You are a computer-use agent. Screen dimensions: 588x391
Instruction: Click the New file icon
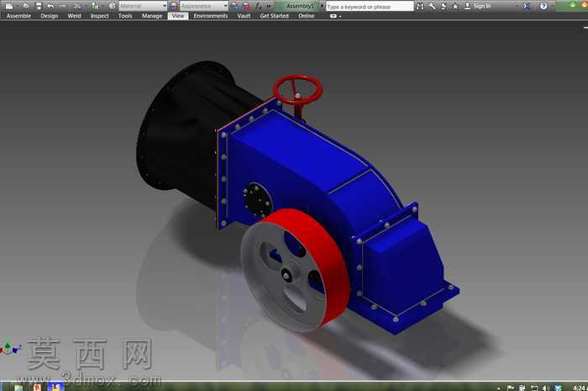tap(9, 6)
